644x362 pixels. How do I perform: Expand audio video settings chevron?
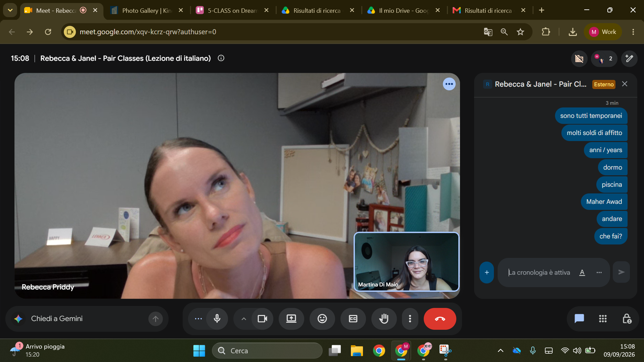[244, 319]
